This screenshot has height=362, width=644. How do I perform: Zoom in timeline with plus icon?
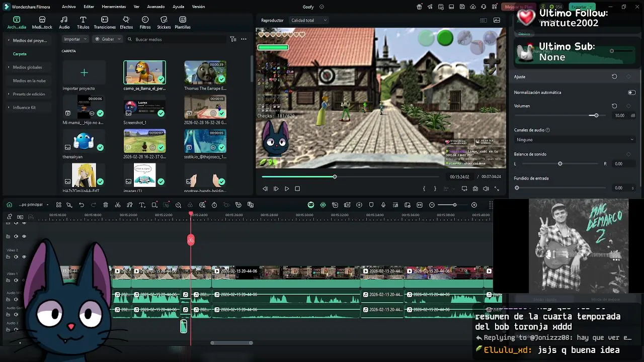tap(474, 205)
